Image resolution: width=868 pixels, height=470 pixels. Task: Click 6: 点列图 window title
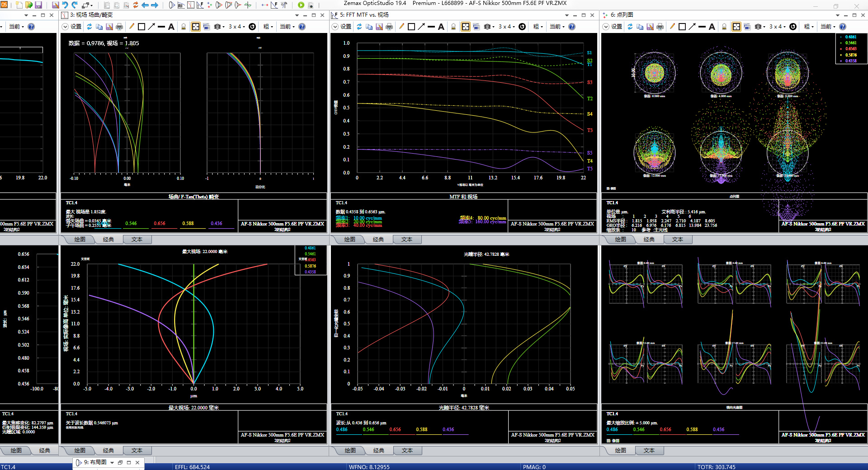[622, 15]
